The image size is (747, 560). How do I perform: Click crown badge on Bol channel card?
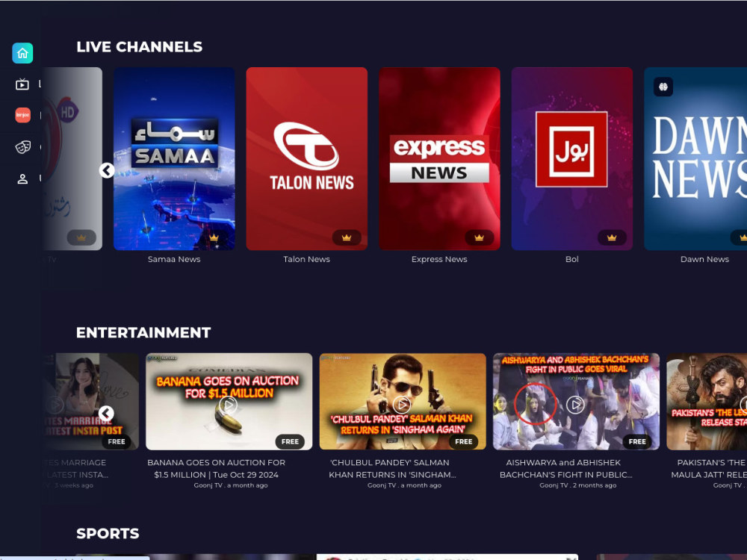612,237
